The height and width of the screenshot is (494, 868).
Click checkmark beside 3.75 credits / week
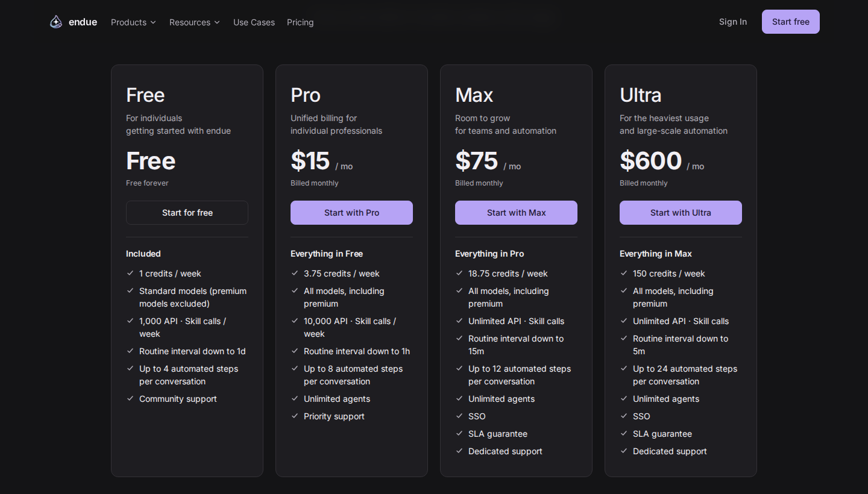295,274
